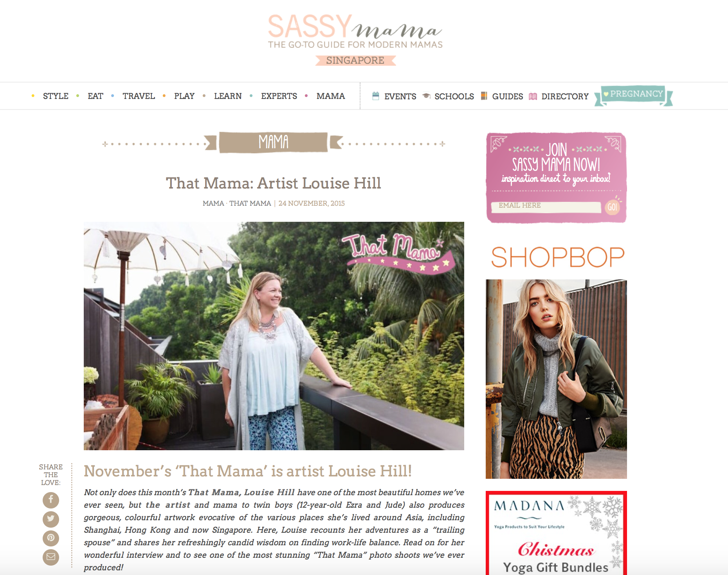Pin article with Pinterest icon

[51, 538]
